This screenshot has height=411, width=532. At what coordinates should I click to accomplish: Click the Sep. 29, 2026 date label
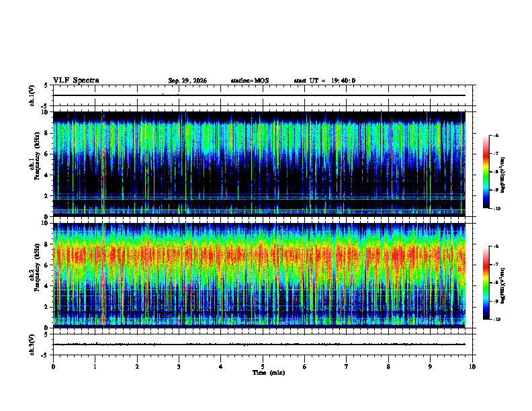point(187,81)
